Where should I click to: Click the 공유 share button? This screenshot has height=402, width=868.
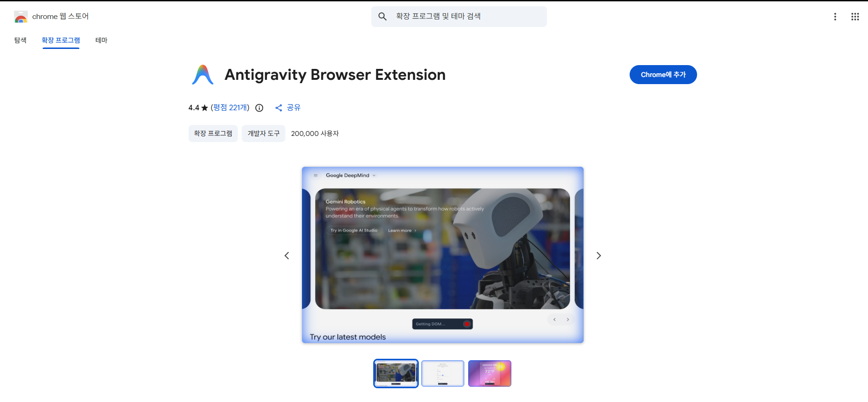288,108
